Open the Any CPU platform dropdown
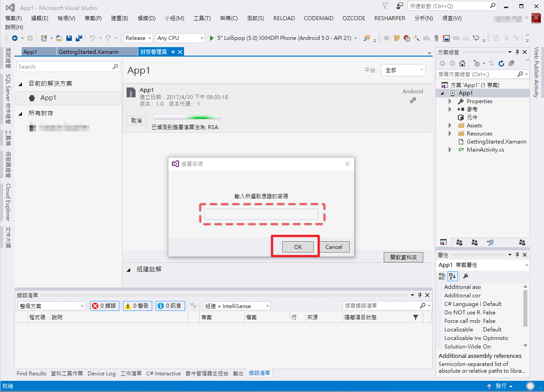The image size is (544, 392). pos(180,38)
